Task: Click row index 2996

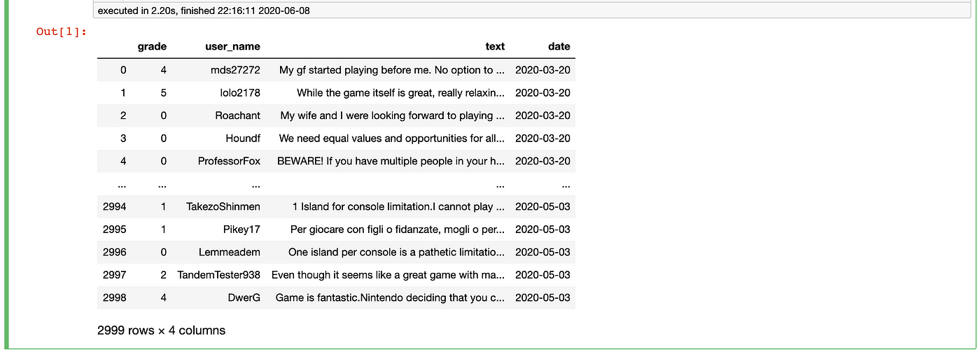Action: click(x=115, y=252)
